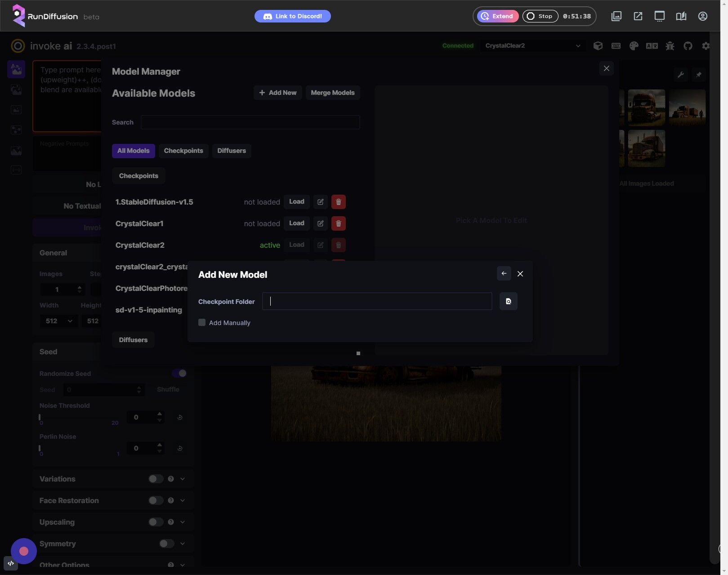The image size is (728, 575).
Task: Delete the 1.StableDiffusion-v1.5 model
Action: 338,202
